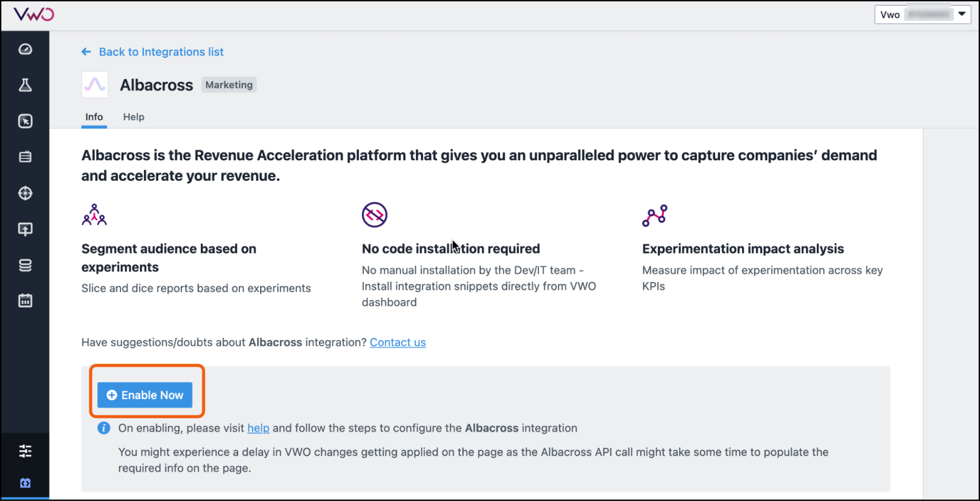The height and width of the screenshot is (501, 980).
Task: Click the Albacross title heading
Action: tap(157, 85)
